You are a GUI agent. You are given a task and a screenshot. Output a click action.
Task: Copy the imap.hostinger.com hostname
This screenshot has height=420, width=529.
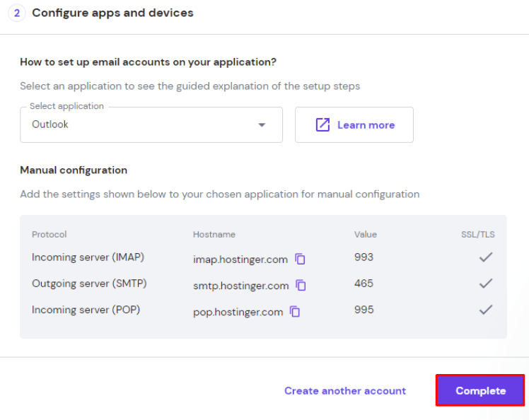pos(301,259)
